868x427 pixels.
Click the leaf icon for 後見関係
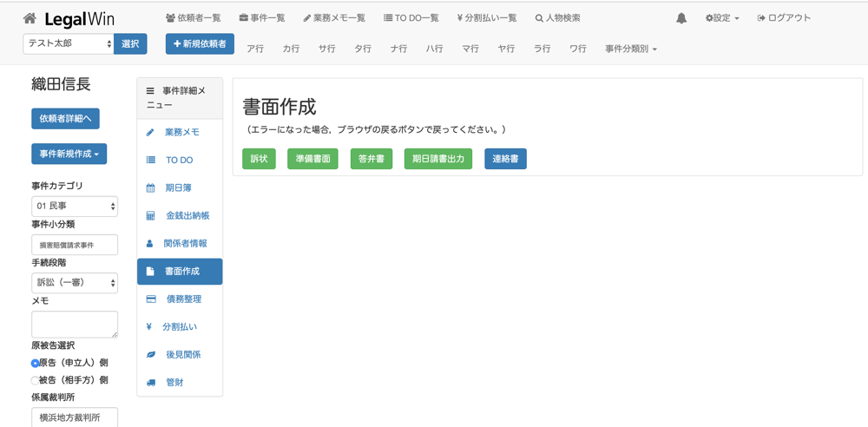coord(151,355)
